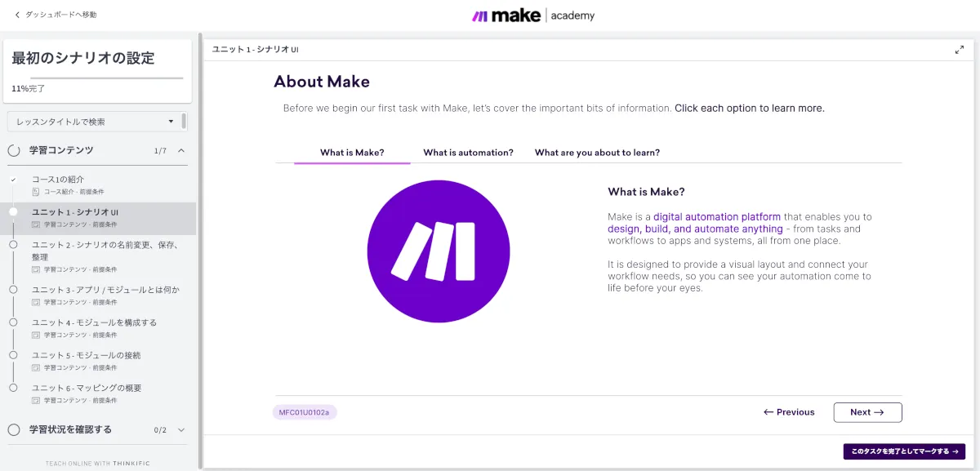
Task: Click the Next button
Action: 867,412
